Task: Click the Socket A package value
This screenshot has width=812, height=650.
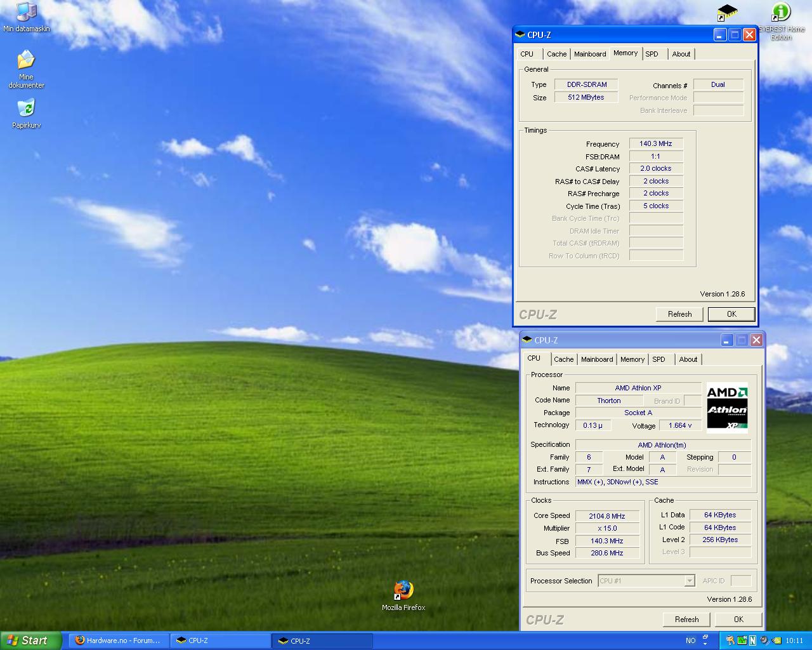Action: tap(638, 413)
